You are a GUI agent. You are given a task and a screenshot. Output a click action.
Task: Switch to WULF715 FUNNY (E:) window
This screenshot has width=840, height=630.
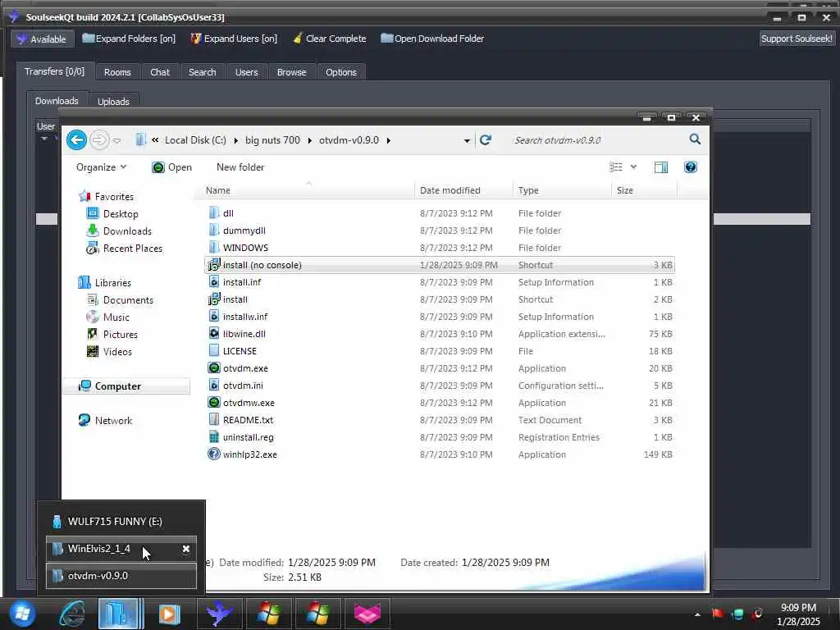pos(121,521)
